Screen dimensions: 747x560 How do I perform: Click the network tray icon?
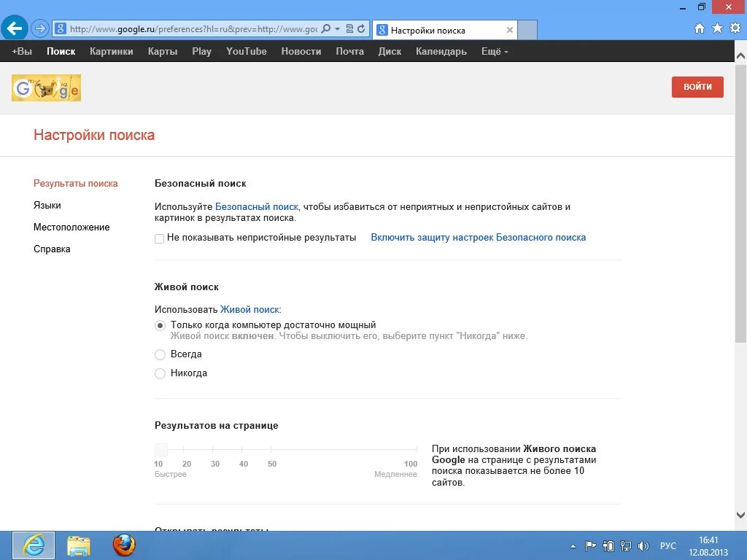click(x=625, y=545)
